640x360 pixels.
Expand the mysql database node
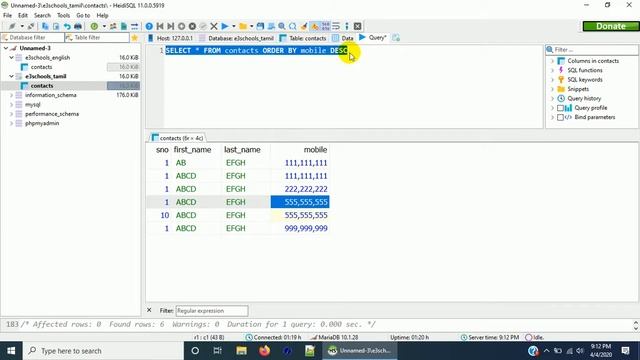[x=12, y=104]
